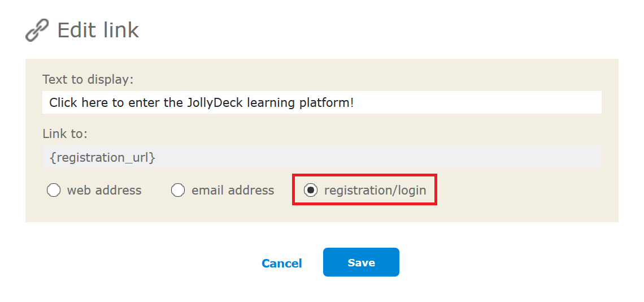Click the 'web address' option label
Screen dimensions: 644x302
pos(105,191)
